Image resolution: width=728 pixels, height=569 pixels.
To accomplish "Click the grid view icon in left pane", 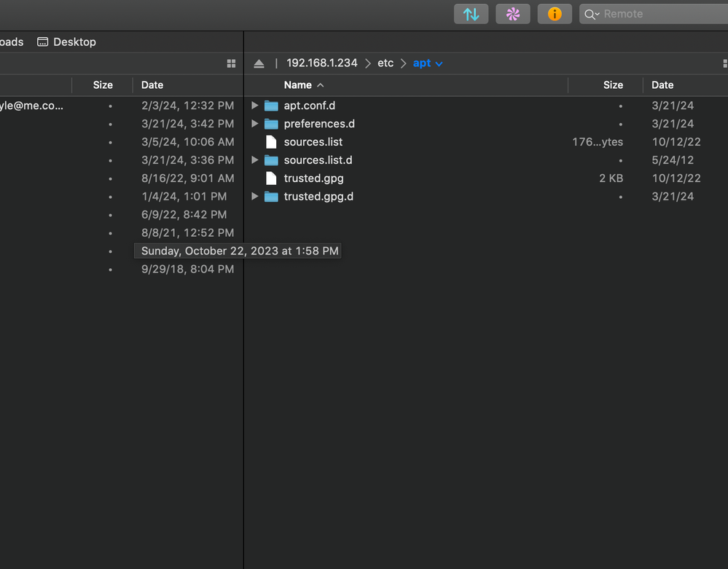I will coord(231,63).
